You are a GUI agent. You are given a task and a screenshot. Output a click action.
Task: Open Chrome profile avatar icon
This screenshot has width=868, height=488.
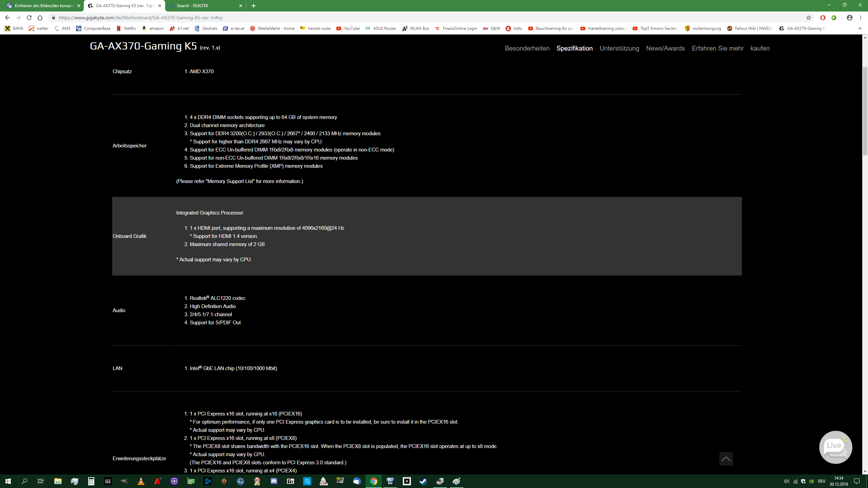tap(849, 18)
